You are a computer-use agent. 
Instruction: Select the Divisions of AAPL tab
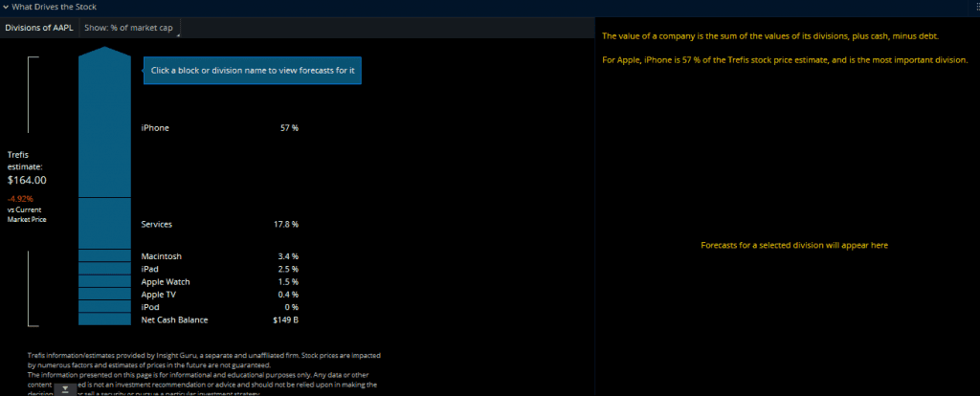click(38, 28)
